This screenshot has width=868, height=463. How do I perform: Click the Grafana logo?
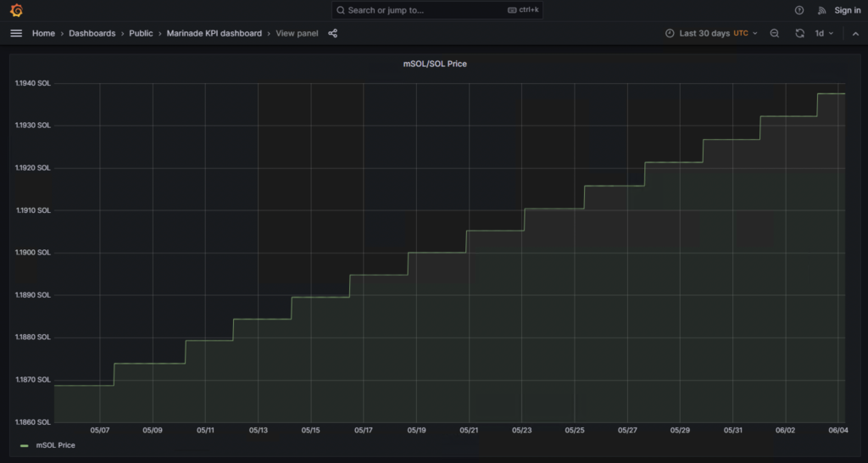click(16, 10)
